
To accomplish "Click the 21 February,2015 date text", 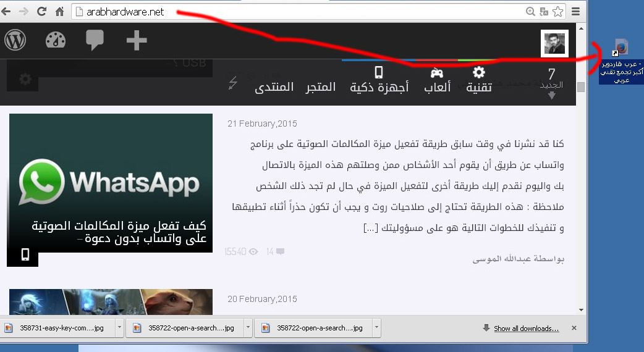I will coord(262,124).
